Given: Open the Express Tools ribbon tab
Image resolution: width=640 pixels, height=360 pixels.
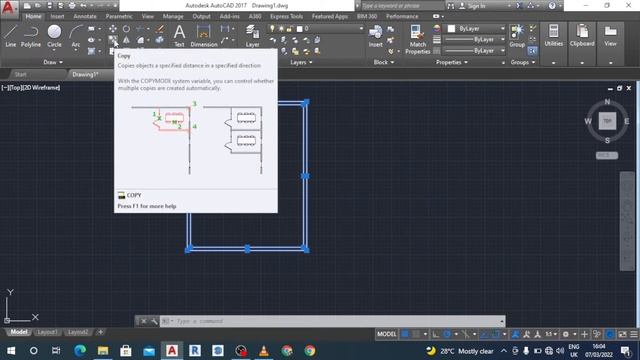Looking at the screenshot, I should [286, 16].
